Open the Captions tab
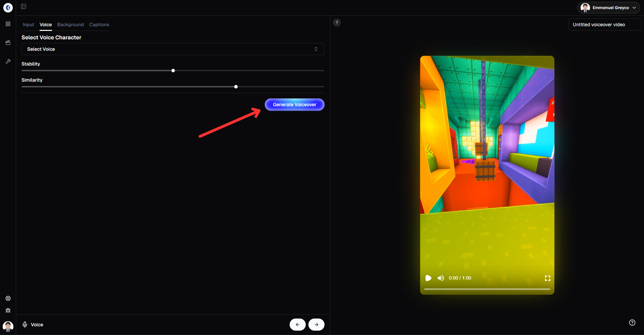 99,25
